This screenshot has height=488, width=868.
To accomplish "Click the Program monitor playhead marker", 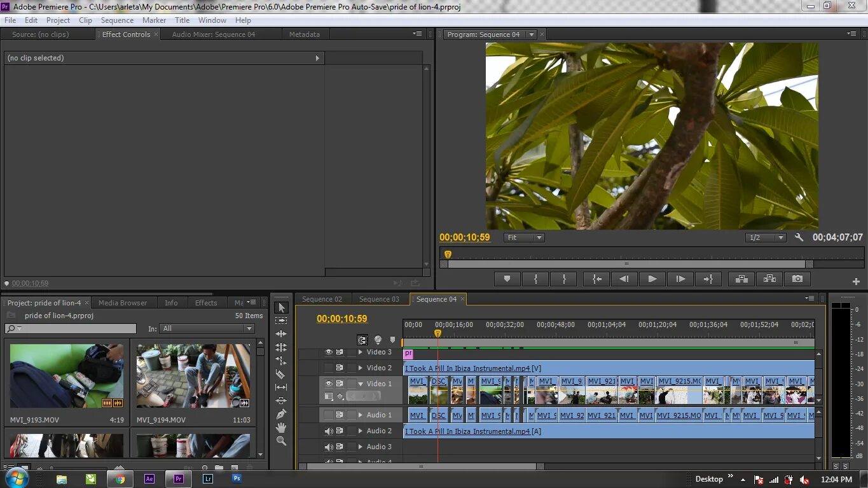I will coord(448,254).
